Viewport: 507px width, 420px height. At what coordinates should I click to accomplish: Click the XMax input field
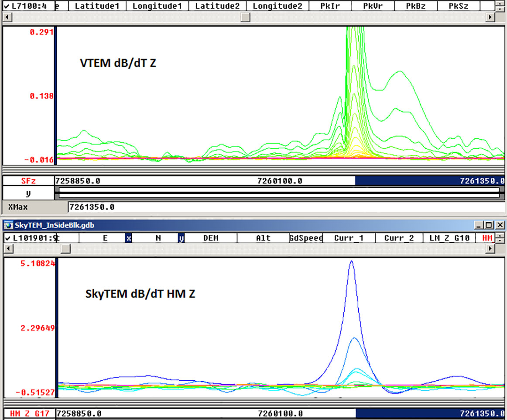tap(286, 207)
